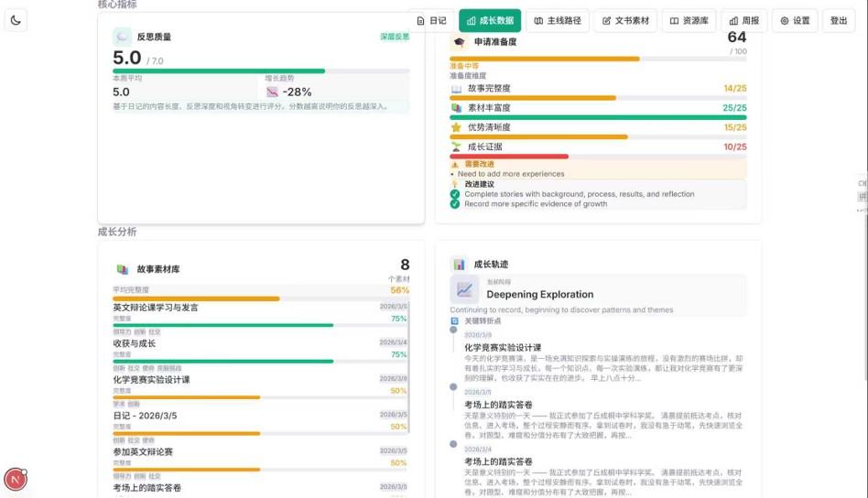Click the 14/25 story completeness score
Viewport: 868px width, 498px height.
click(x=735, y=89)
